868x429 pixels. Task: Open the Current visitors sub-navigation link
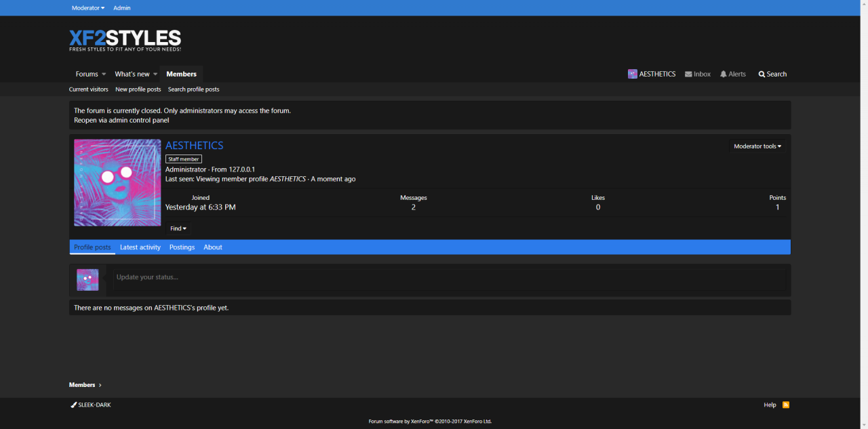pos(88,89)
